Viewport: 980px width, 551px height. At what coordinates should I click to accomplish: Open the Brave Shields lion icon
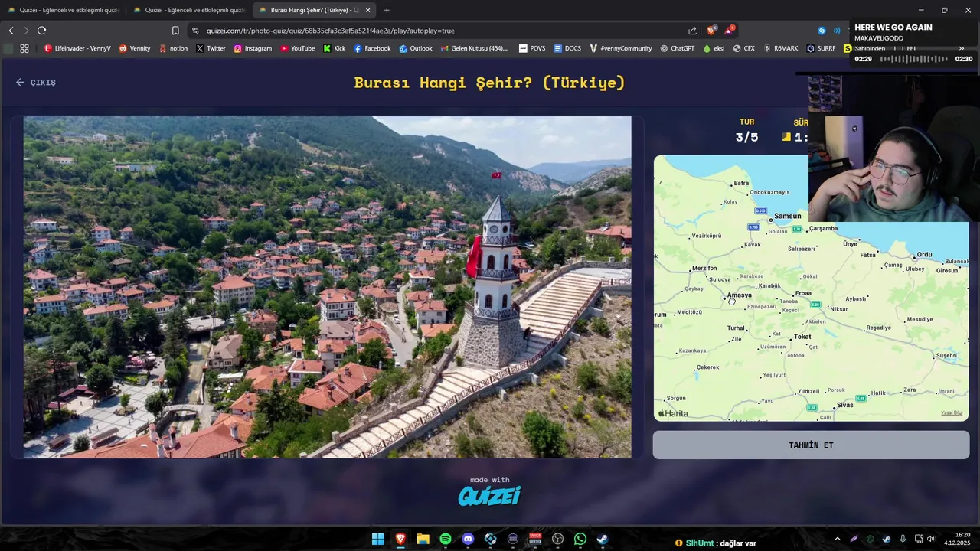711,31
